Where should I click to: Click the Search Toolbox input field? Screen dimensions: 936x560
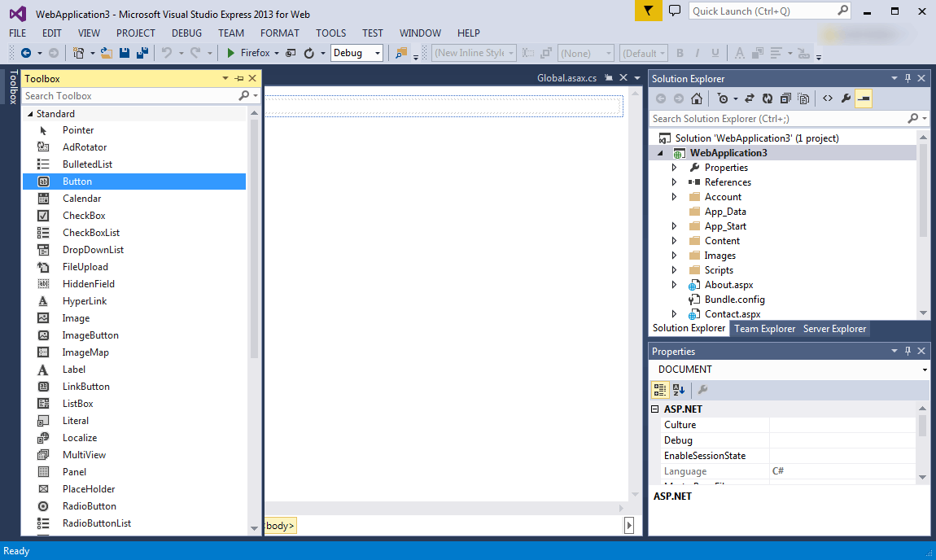[130, 96]
